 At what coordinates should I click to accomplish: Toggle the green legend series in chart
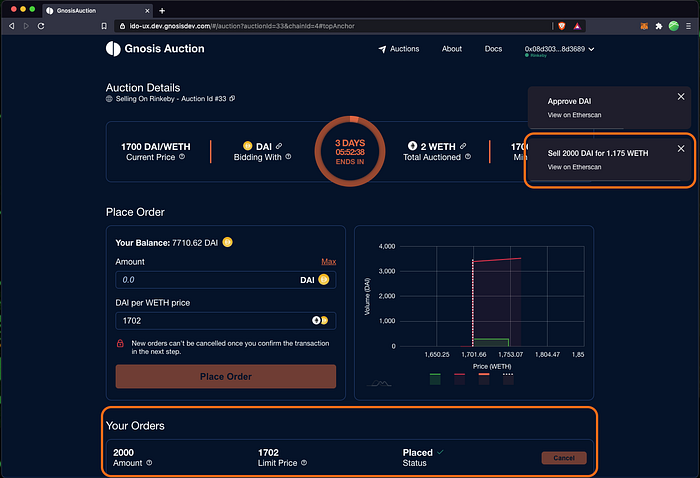[x=435, y=378]
